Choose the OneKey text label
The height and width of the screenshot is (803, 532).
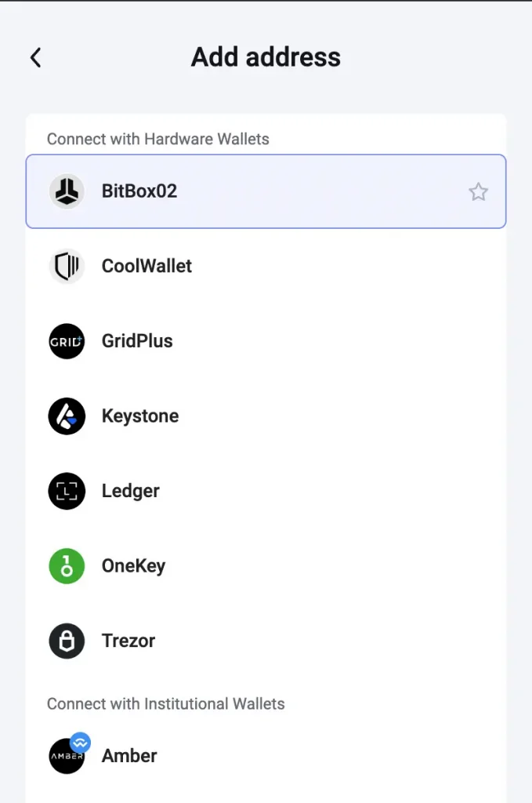[x=133, y=566]
